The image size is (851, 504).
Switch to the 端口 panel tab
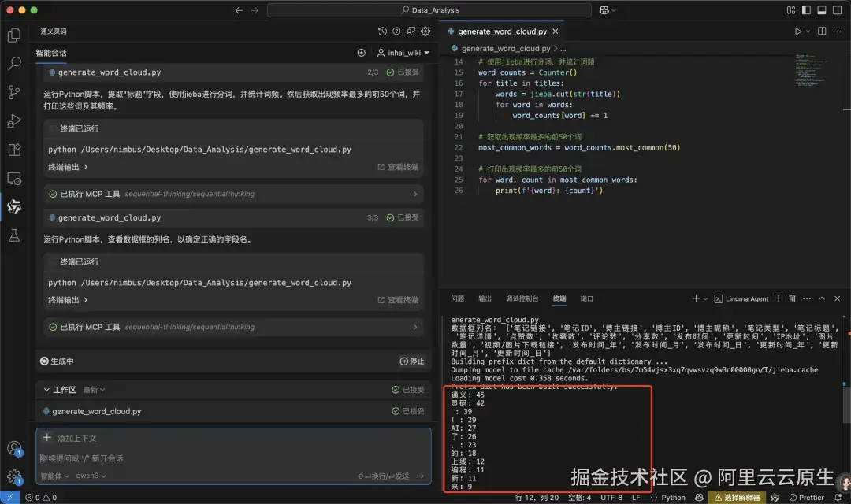coord(587,299)
